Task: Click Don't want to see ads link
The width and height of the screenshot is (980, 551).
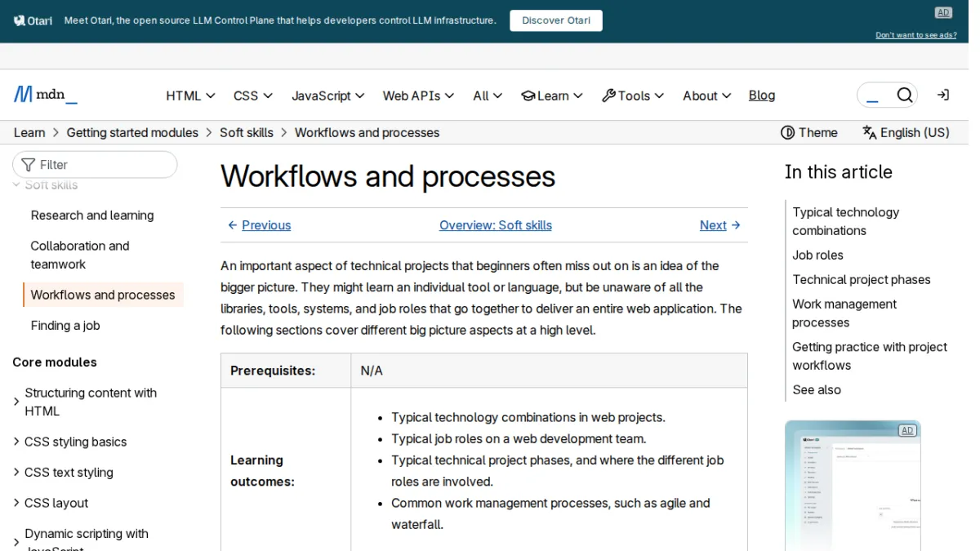Action: [x=916, y=35]
